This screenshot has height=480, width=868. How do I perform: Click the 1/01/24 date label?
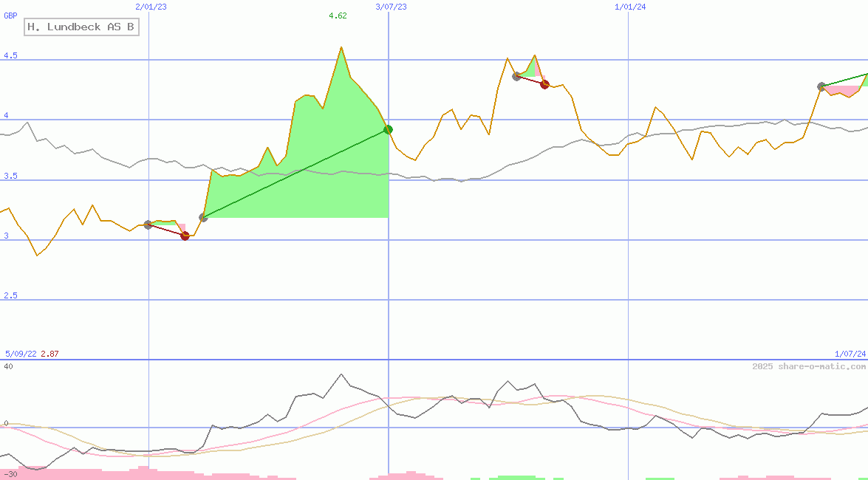[x=631, y=7]
